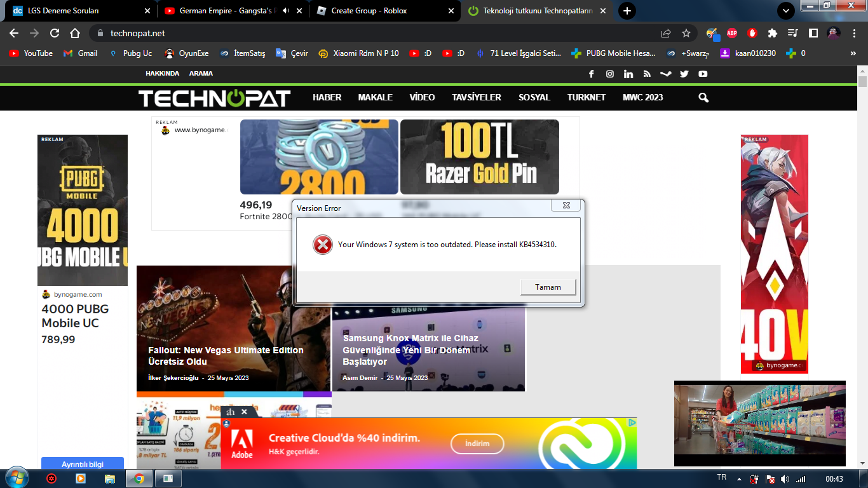Open the floating video ad thumbnail

click(760, 424)
